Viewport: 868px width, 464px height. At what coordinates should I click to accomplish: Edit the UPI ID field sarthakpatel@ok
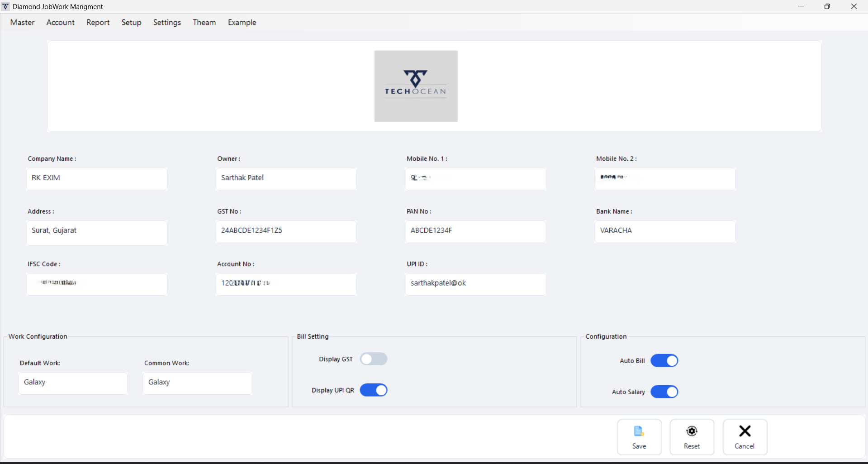[476, 284]
